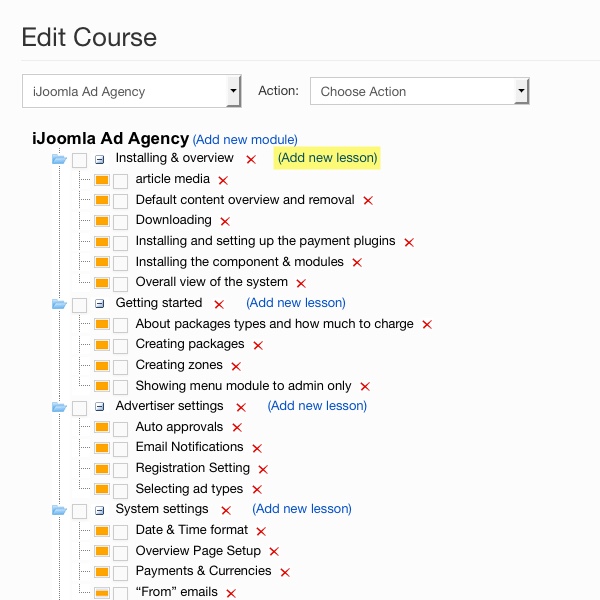Open the Date & Time format lesson
This screenshot has width=600, height=600.
(192, 530)
